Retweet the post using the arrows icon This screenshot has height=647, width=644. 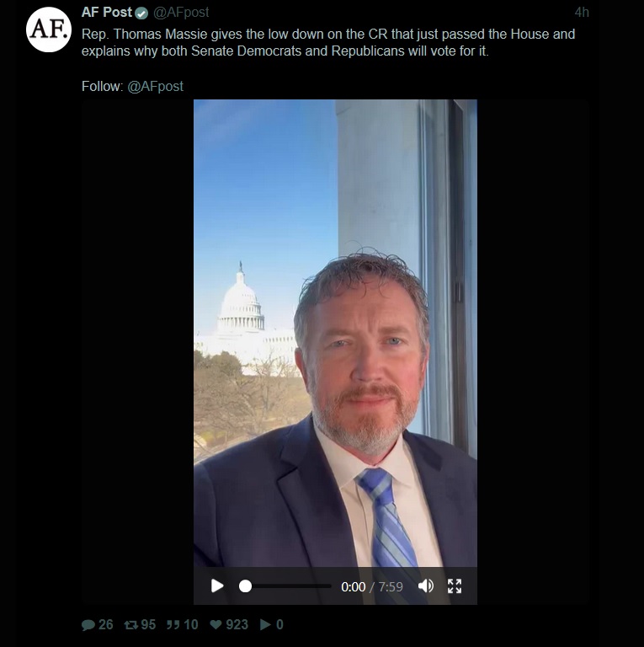[131, 625]
